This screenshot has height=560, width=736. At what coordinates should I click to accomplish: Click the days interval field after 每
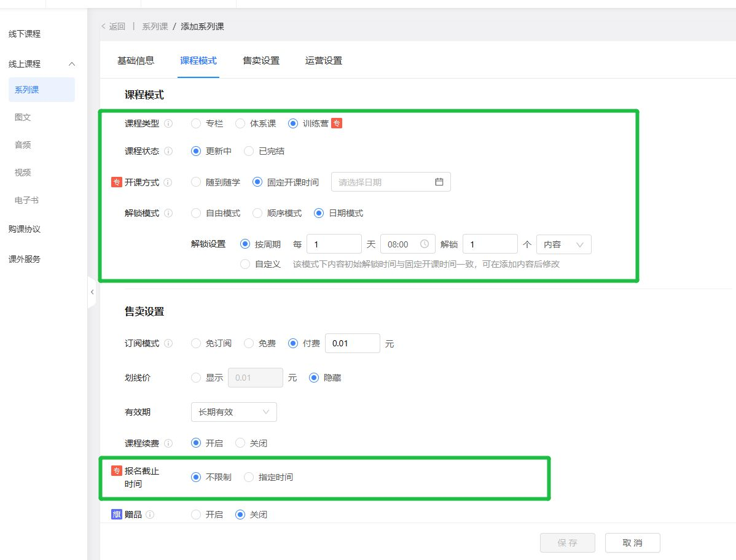coord(334,244)
